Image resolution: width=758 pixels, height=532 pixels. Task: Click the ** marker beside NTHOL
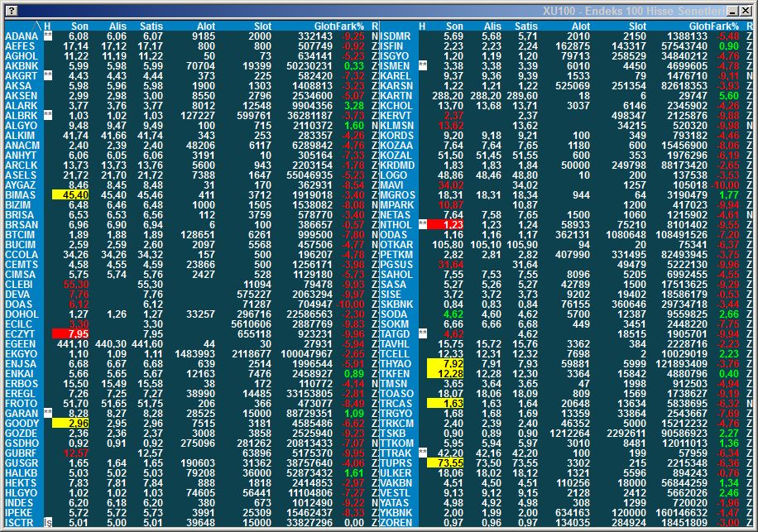(x=423, y=224)
